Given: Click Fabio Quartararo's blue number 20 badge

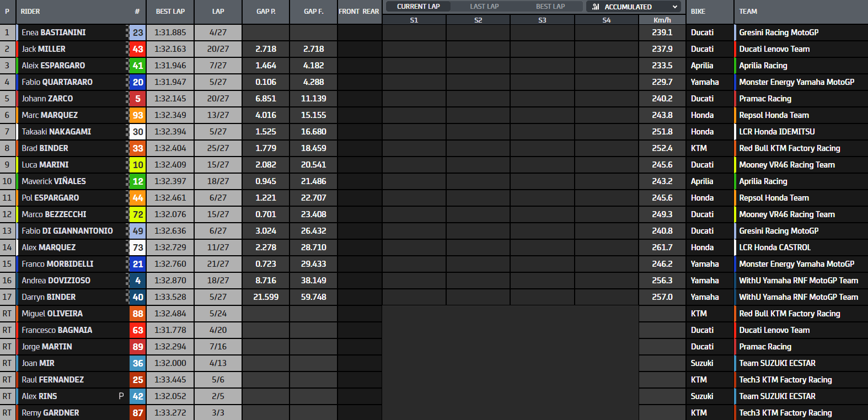Looking at the screenshot, I should 138,82.
